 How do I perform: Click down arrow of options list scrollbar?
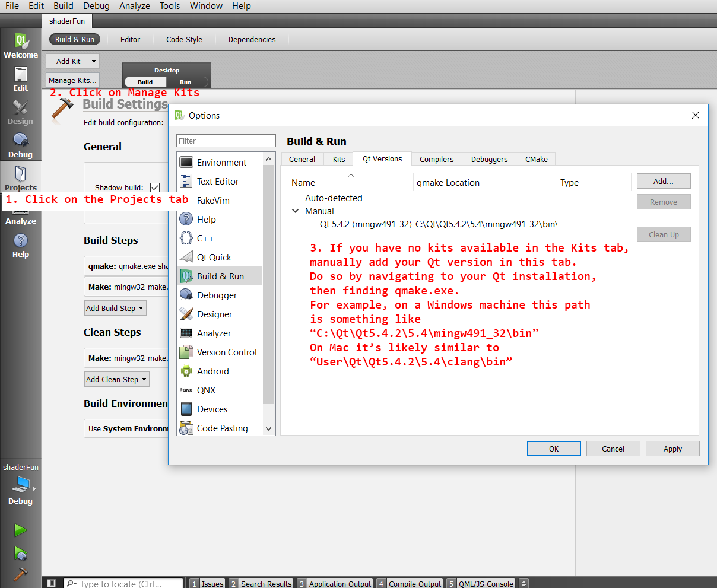pyautogui.click(x=268, y=428)
